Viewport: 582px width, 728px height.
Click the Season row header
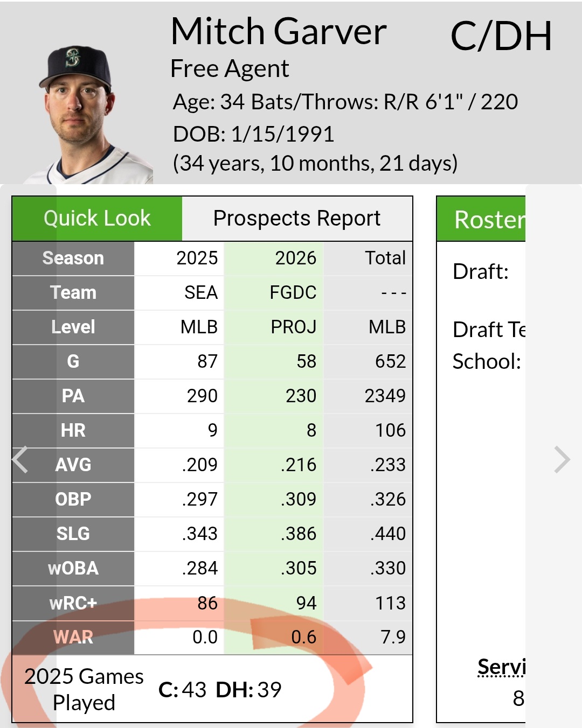tap(73, 258)
